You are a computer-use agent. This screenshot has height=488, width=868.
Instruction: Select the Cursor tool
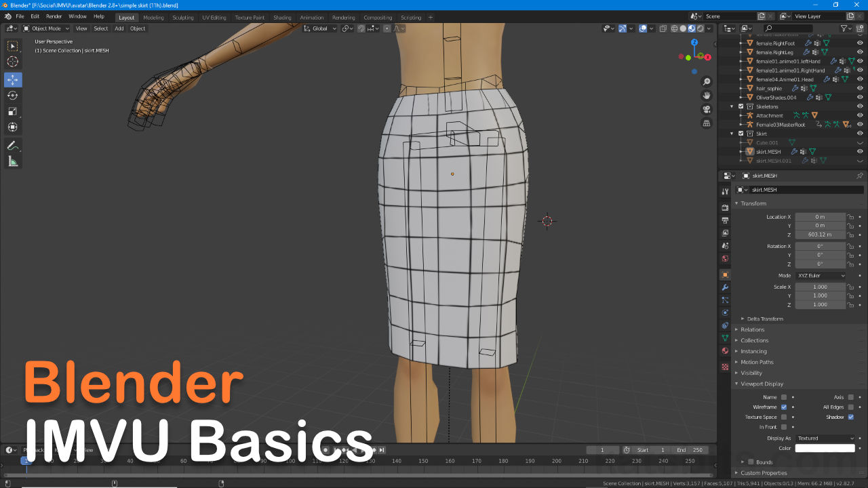pos(13,62)
